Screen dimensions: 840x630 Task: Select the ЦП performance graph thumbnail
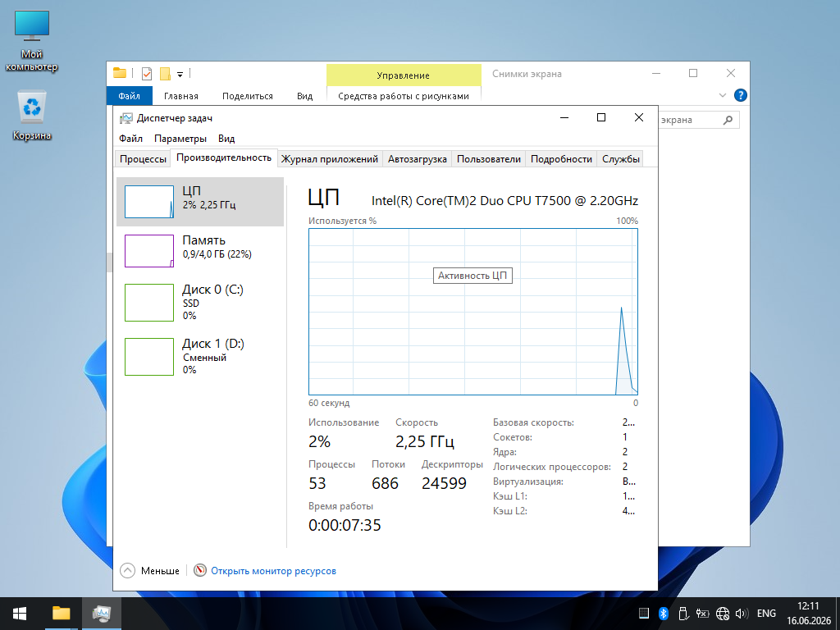149,202
